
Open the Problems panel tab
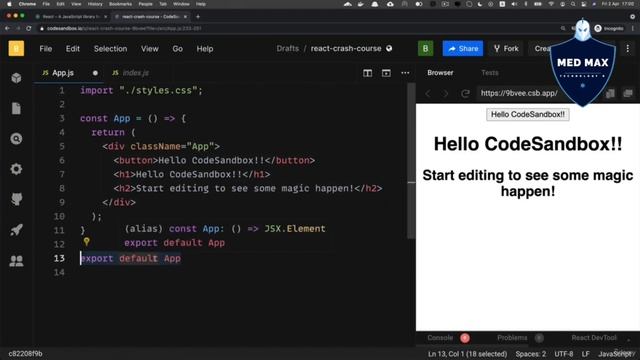(512, 338)
